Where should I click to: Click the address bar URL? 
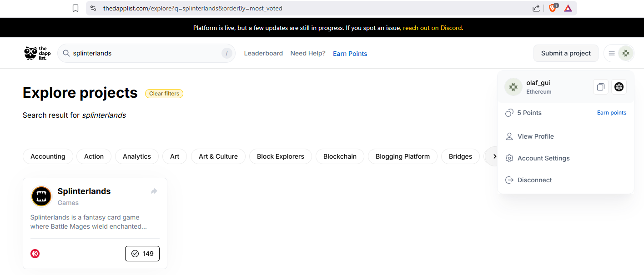tap(193, 8)
